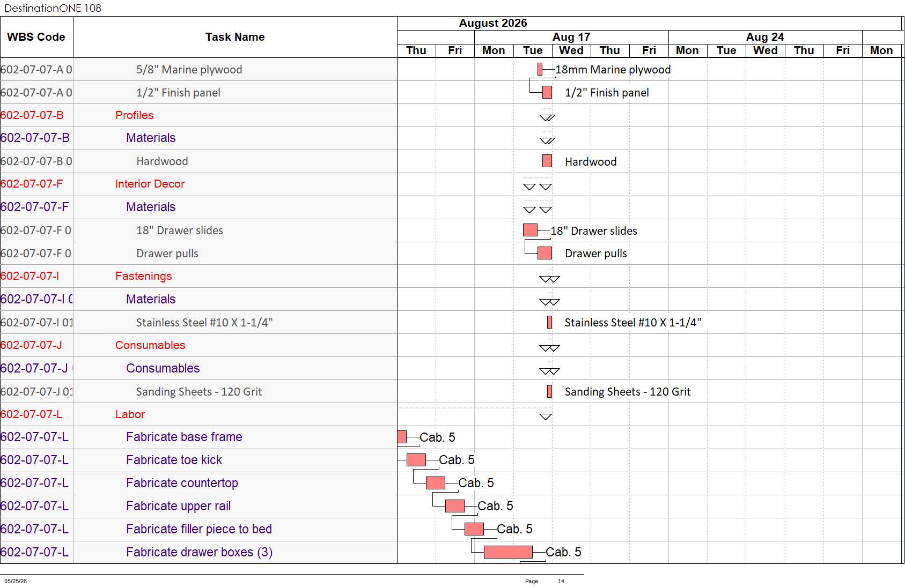Click the Gantt bar beside 18mm Marine plywood

click(540, 69)
